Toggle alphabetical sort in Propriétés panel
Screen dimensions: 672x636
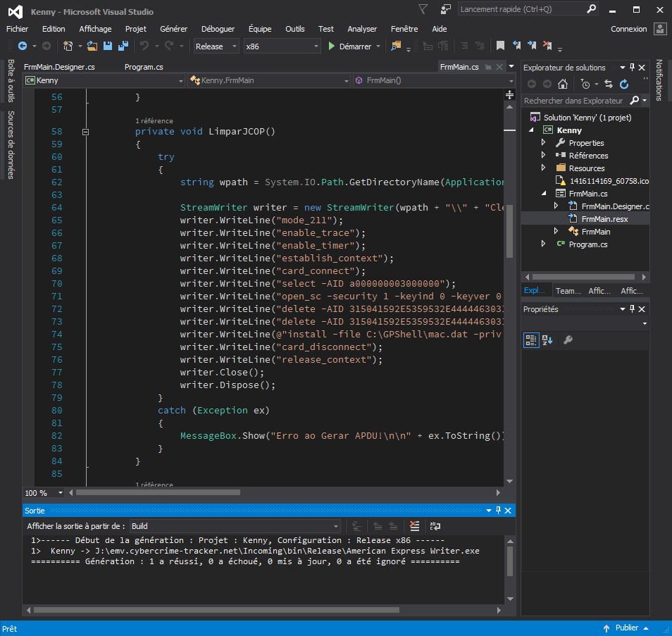[547, 340]
